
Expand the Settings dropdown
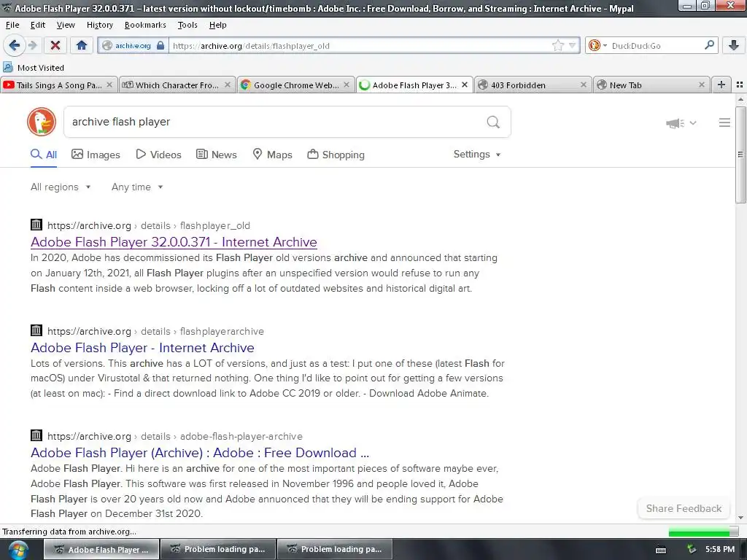pos(477,155)
